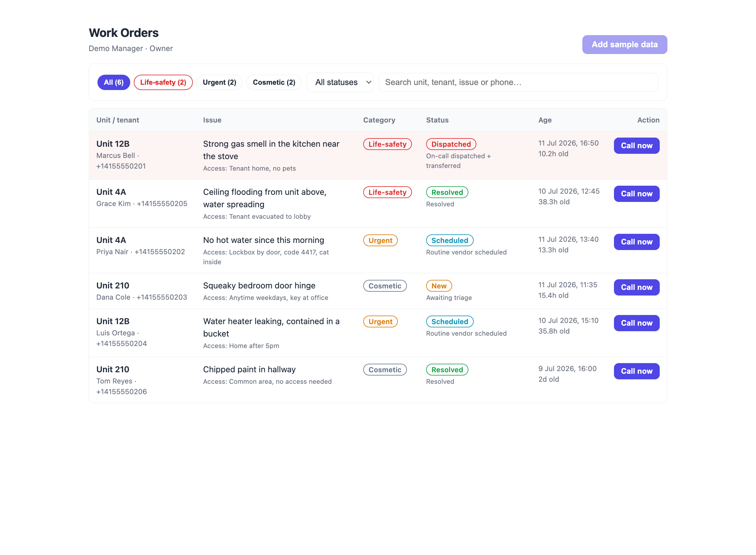Focus the search unit or tenant field
This screenshot has height=555, width=756.
(518, 82)
